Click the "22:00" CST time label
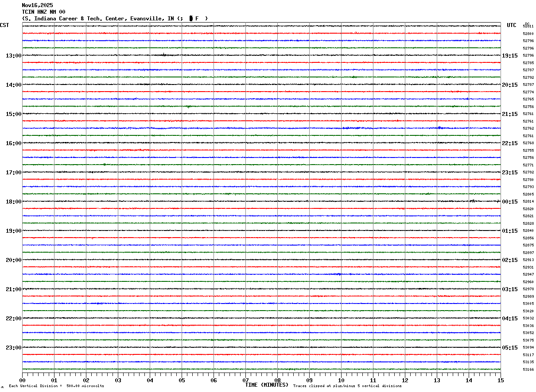 point(14,319)
